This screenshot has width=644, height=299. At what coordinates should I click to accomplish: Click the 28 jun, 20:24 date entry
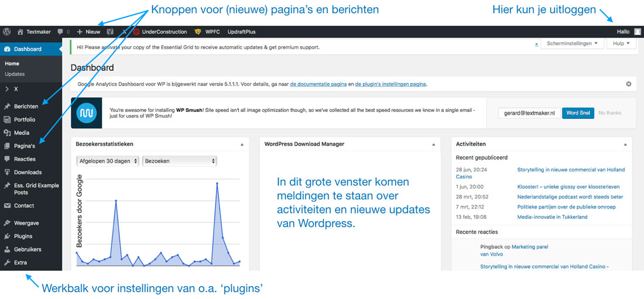coord(471,170)
